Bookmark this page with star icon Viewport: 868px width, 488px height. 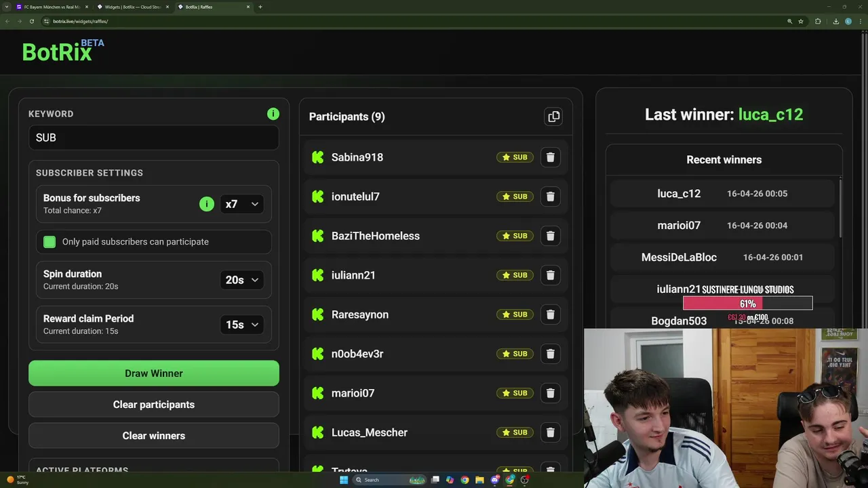point(801,21)
